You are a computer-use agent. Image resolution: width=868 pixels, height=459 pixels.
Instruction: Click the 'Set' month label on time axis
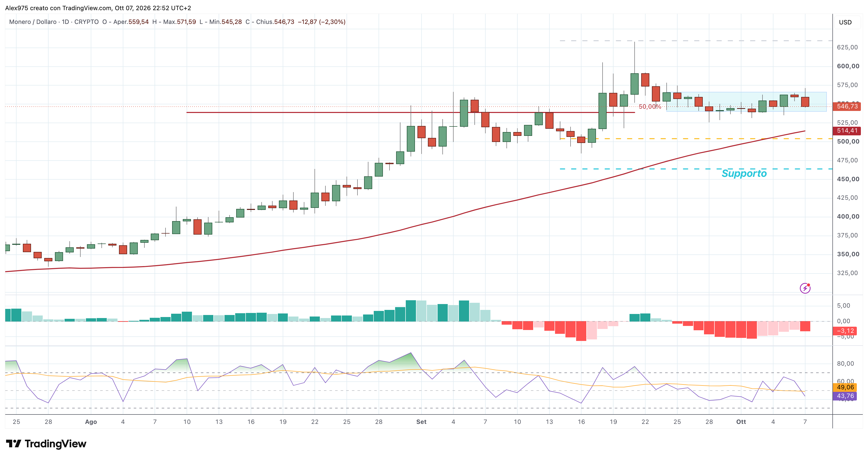pyautogui.click(x=421, y=422)
